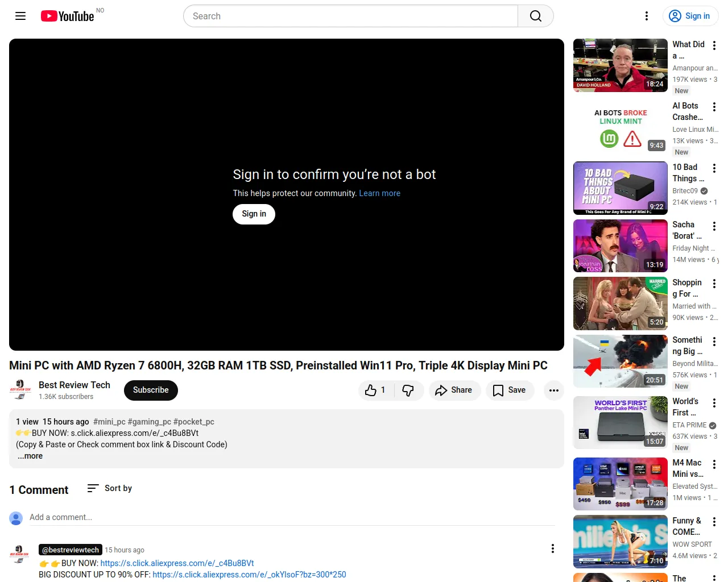Open the hamburger guide menu
The image size is (728, 582).
[20, 16]
